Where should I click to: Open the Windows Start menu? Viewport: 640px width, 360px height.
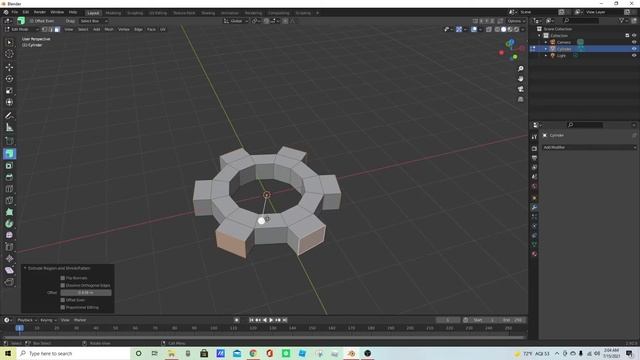click(8, 353)
